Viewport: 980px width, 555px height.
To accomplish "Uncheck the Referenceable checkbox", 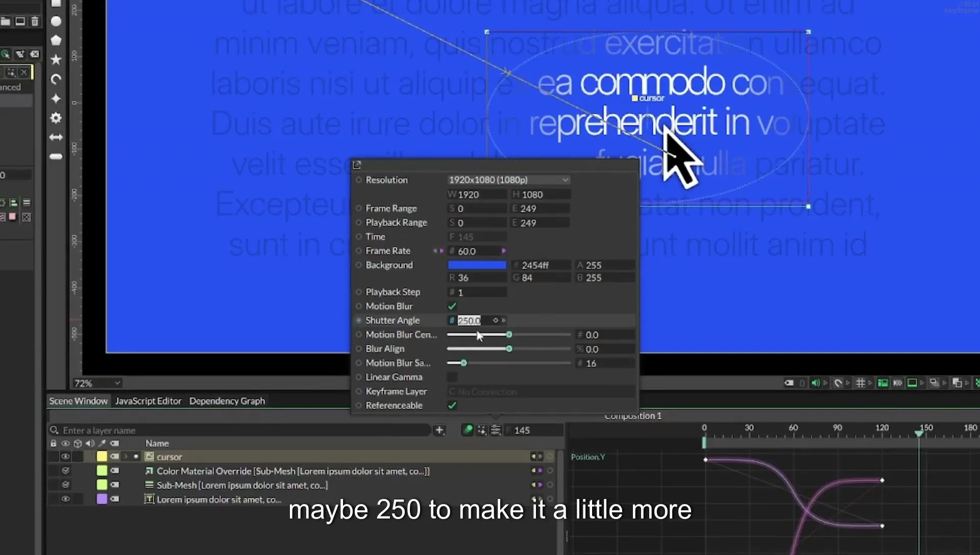I will (x=452, y=406).
